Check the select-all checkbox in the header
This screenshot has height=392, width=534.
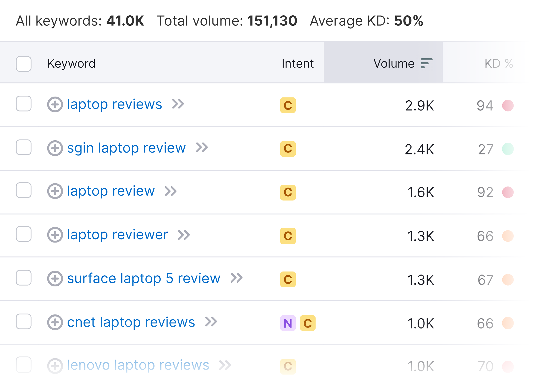(23, 63)
